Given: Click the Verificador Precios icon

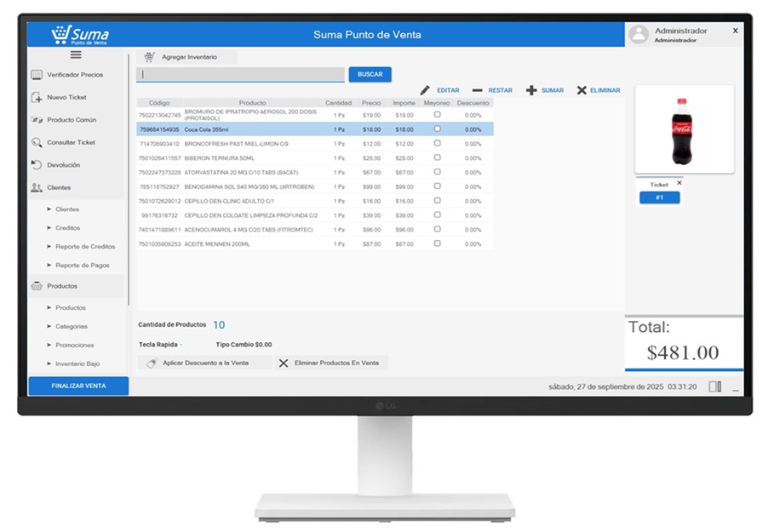Looking at the screenshot, I should coord(37,75).
